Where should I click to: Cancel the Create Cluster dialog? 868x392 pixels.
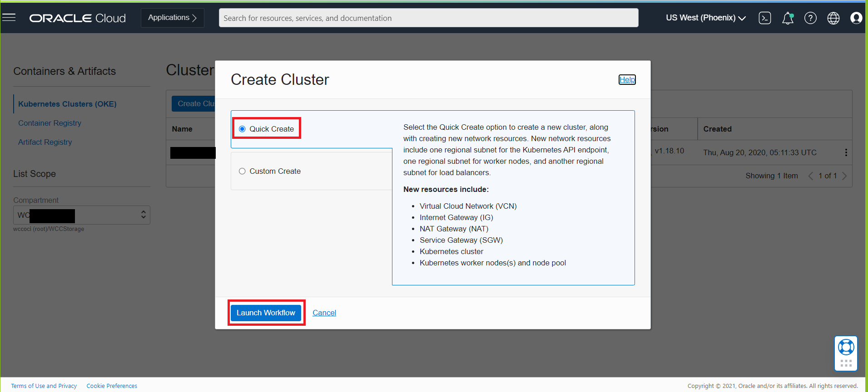324,313
